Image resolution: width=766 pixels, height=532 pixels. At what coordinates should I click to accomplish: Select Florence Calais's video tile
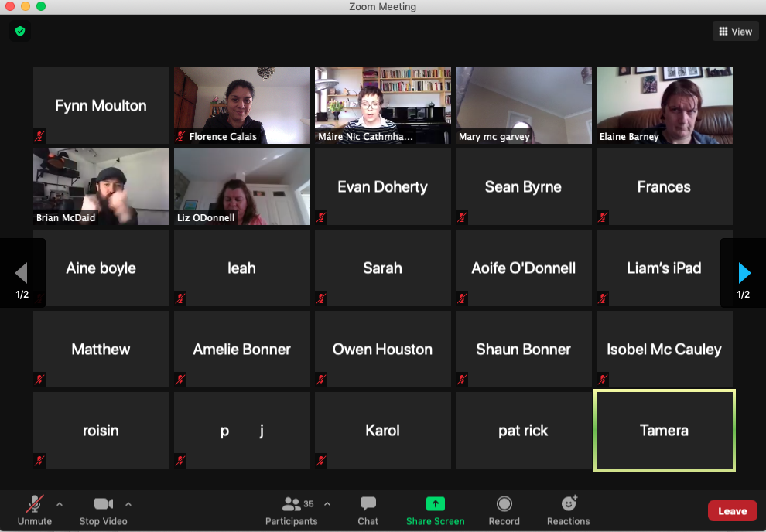pyautogui.click(x=242, y=105)
